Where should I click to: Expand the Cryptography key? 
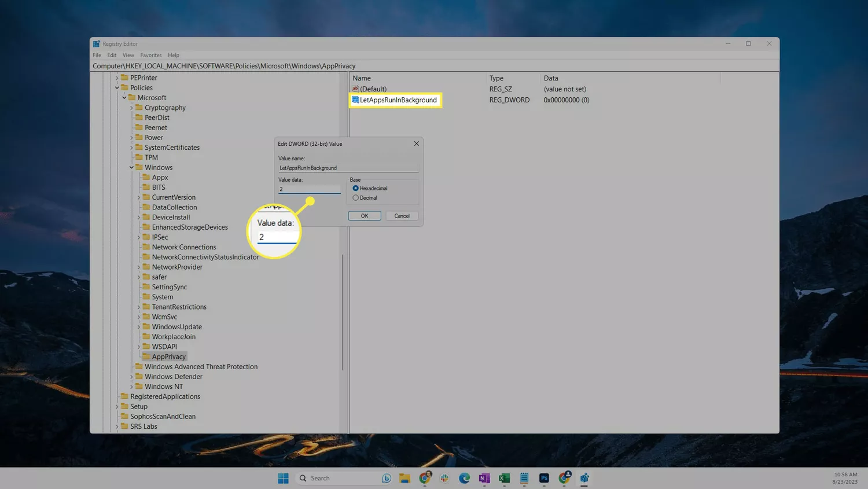click(131, 108)
